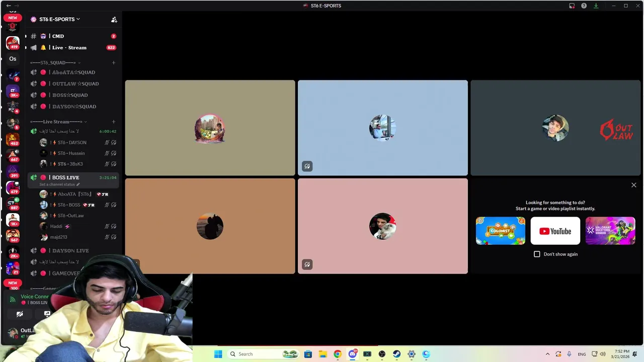The image size is (644, 362).
Task: Click the tan video tile top-left
Action: pyautogui.click(x=210, y=128)
